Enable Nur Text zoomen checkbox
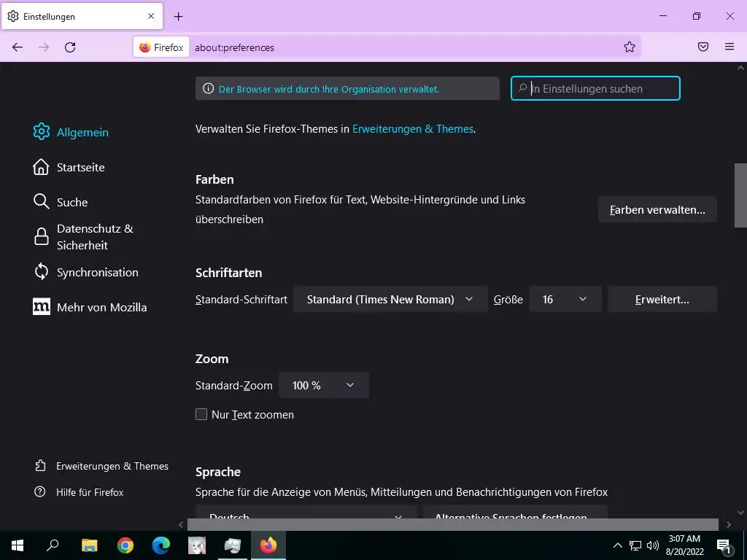 pyautogui.click(x=201, y=414)
